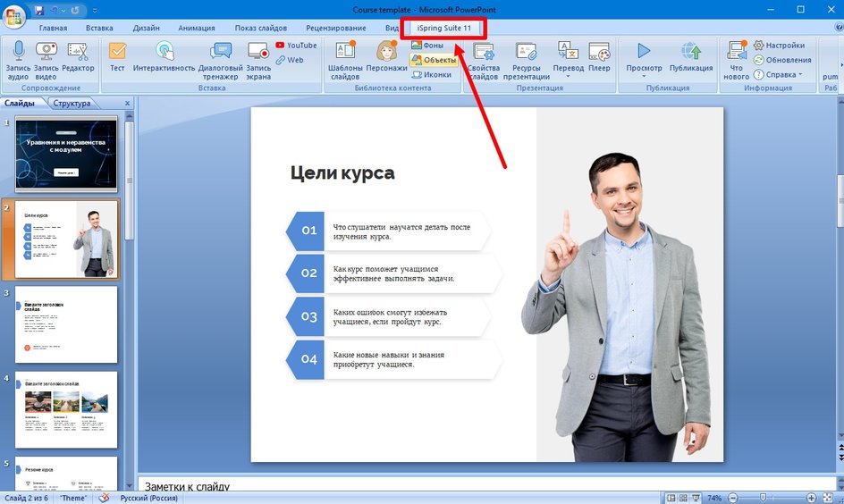Click the spell check icon in status bar
Viewport: 844px width, 504px height.
coord(104,498)
